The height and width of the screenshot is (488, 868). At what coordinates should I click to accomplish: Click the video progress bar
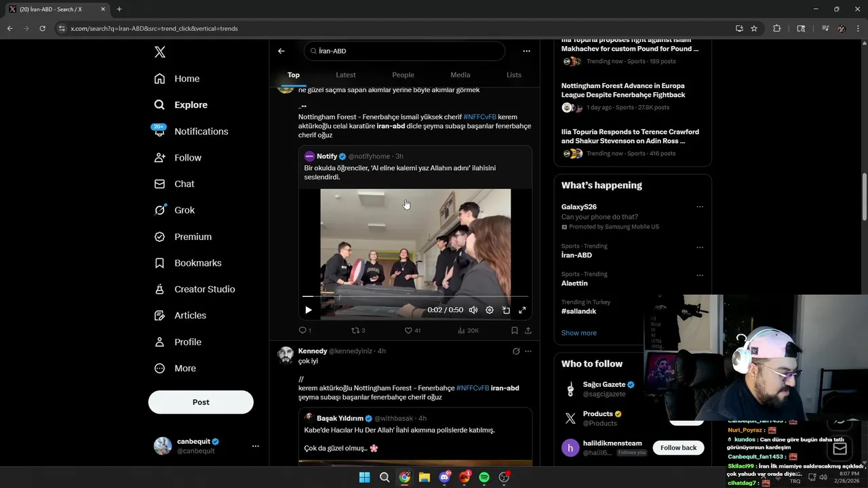tap(415, 296)
